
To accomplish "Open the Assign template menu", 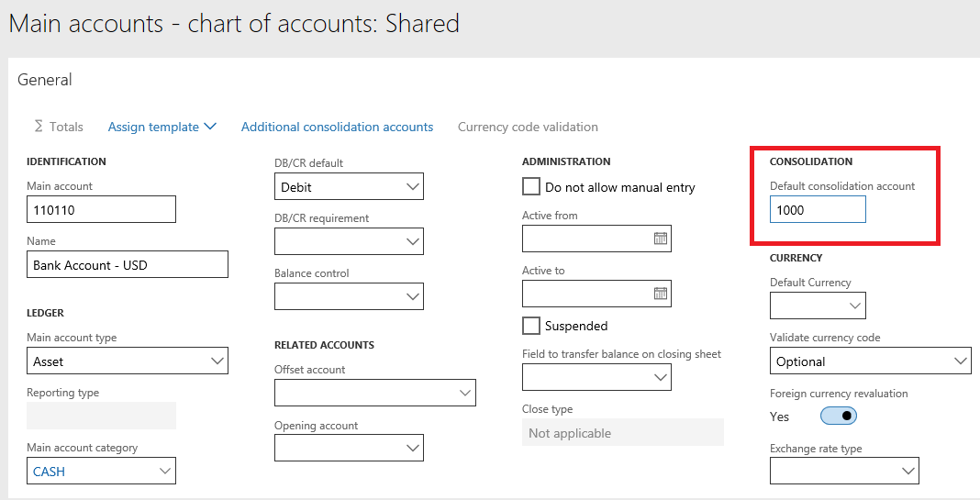I will (161, 127).
